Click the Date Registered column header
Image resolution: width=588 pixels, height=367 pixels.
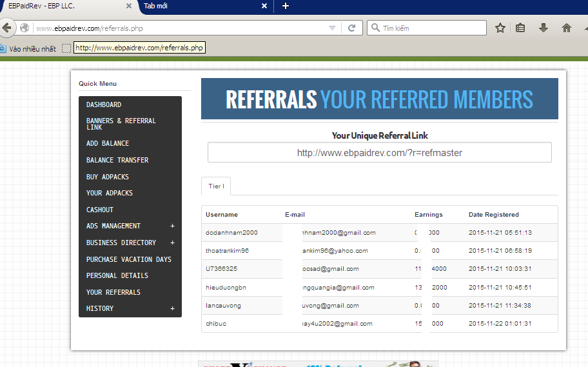(x=493, y=215)
